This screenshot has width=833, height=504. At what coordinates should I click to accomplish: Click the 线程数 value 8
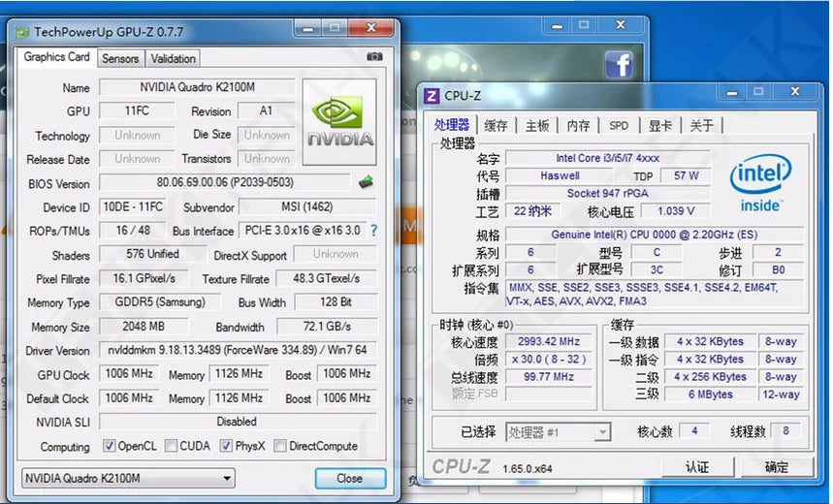[785, 430]
